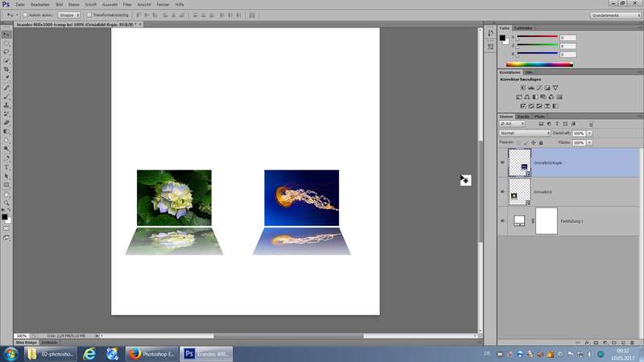644x362 pixels.
Task: Select the Urlaubsbild layer thumbnail
Action: (519, 191)
